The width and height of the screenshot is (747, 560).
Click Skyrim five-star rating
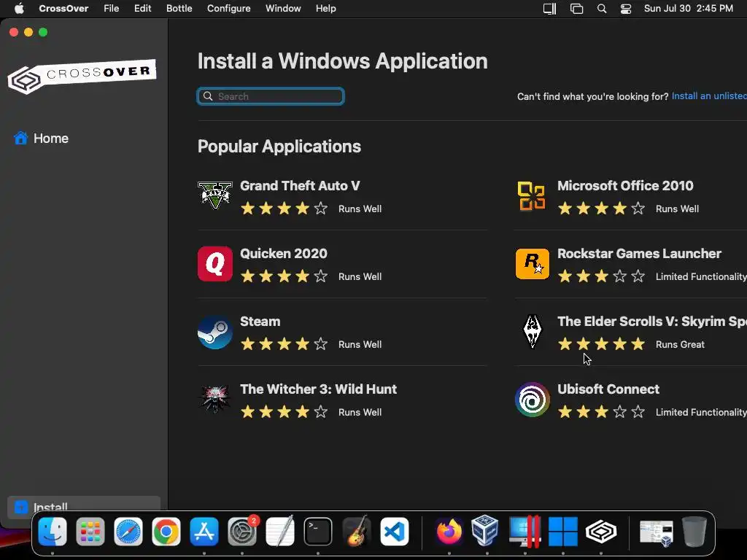(601, 344)
